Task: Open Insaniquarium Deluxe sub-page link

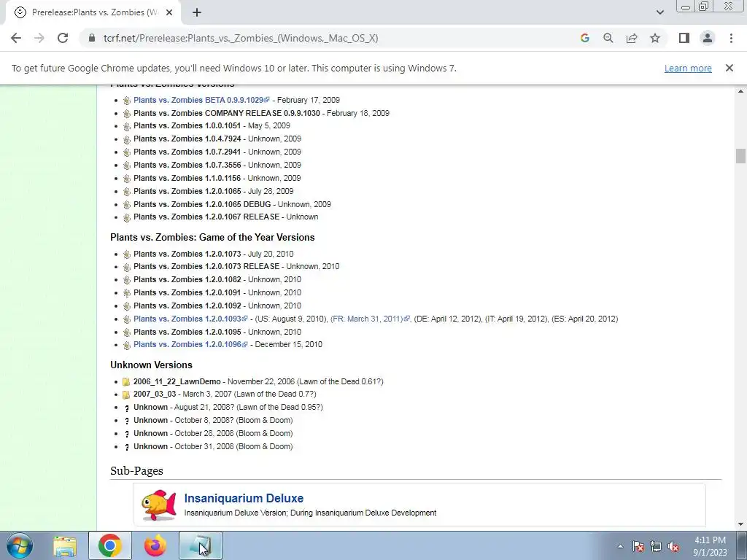Action: pos(244,498)
